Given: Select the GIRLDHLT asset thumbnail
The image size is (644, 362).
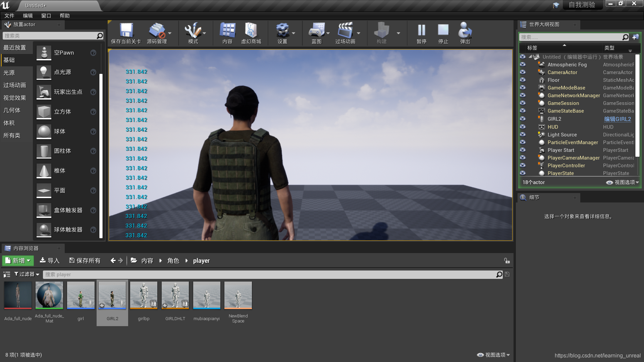Looking at the screenshot, I should [x=175, y=295].
